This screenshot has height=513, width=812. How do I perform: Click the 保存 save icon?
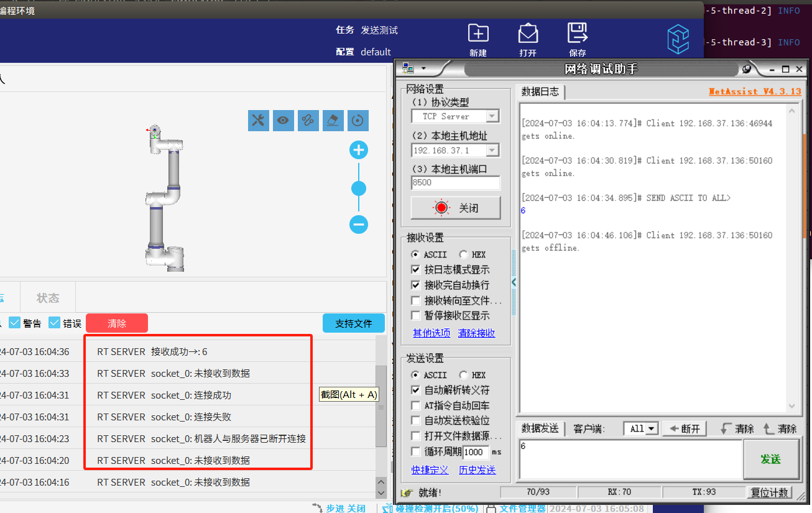(x=578, y=34)
